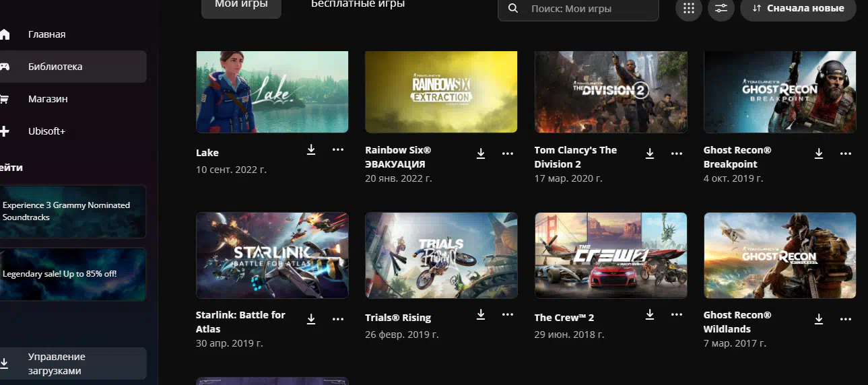The width and height of the screenshot is (868, 385).
Task: Open the Trials Rising cover thumbnail
Action: coord(441,255)
